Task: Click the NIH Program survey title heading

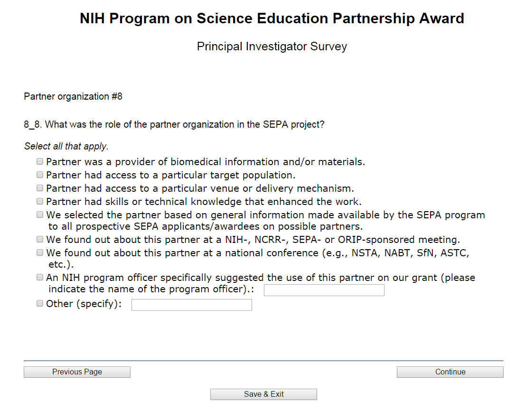Action: coord(272,19)
